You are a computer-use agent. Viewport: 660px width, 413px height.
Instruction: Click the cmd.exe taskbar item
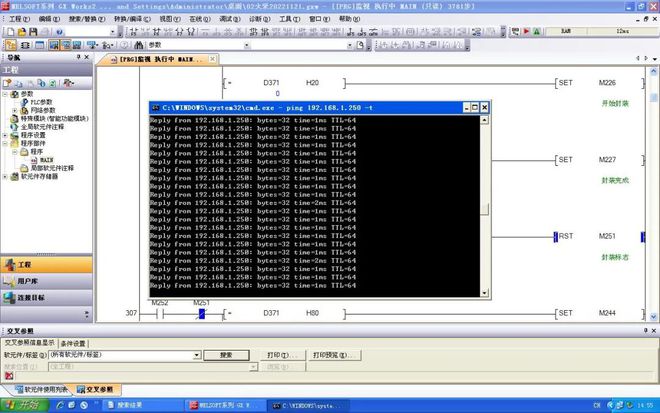310,405
